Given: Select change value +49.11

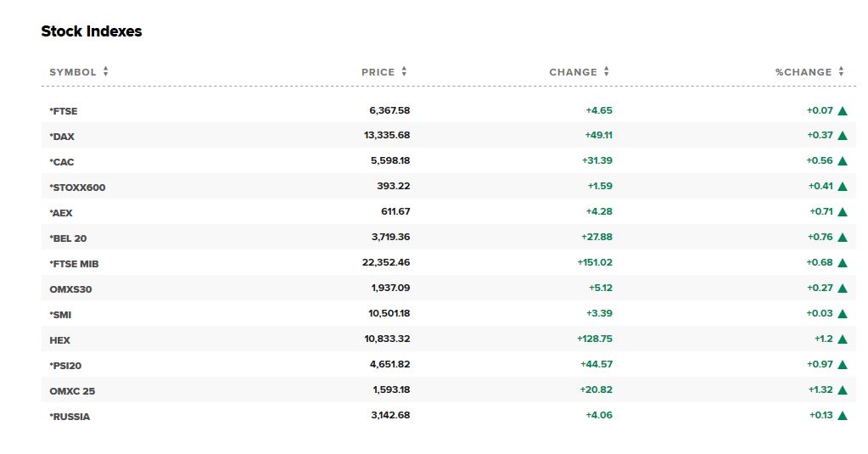Looking at the screenshot, I should point(598,135).
